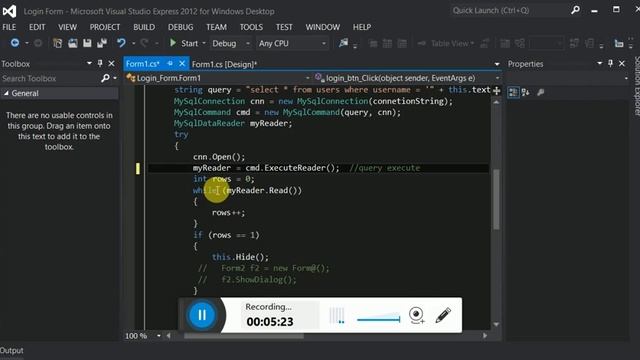Click Start to run the project
Screen dimensions: 640x360
tap(184, 43)
